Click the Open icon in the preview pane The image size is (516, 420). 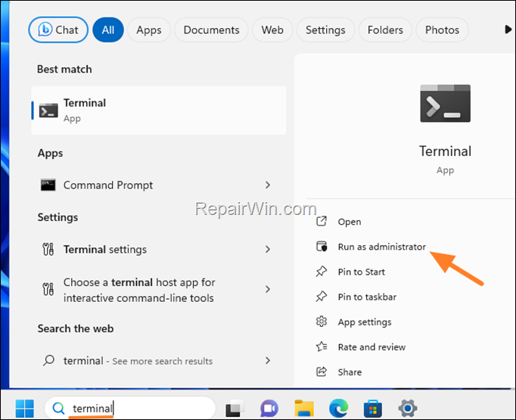[x=322, y=221]
